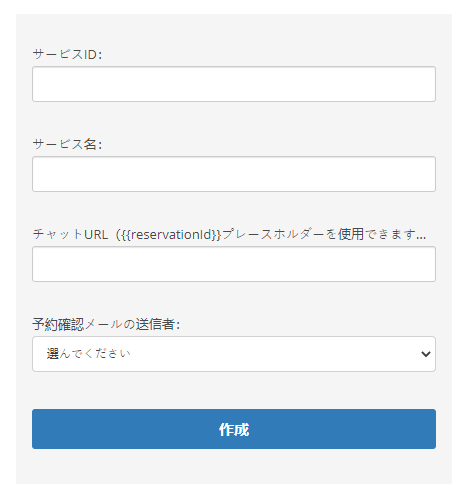470x504 pixels.
Task: Click the 選んでください placeholder text
Action: point(88,354)
